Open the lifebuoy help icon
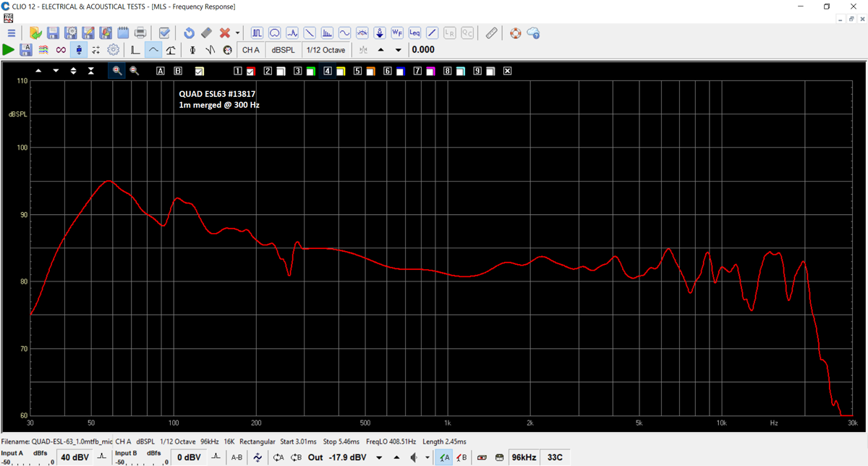The height and width of the screenshot is (466, 868). click(516, 33)
